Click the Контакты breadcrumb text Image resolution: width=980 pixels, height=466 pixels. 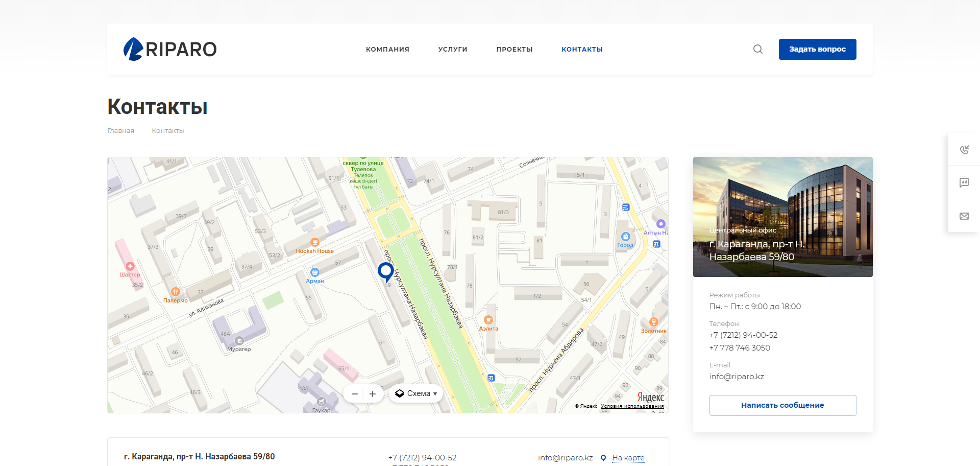168,131
